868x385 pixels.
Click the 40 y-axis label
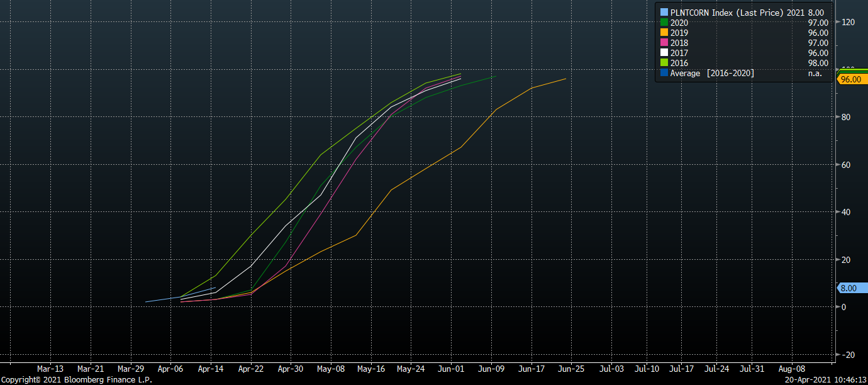[845, 212]
